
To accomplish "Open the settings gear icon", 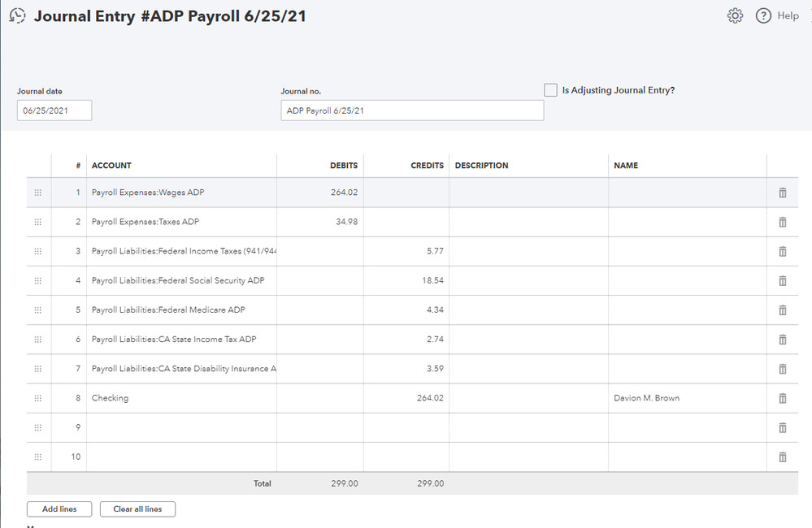I will pos(735,15).
